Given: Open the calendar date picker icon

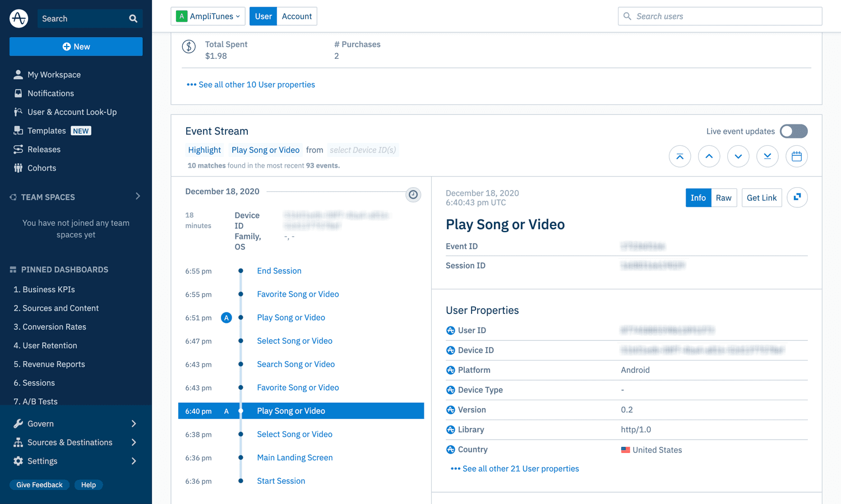Looking at the screenshot, I should (x=796, y=156).
